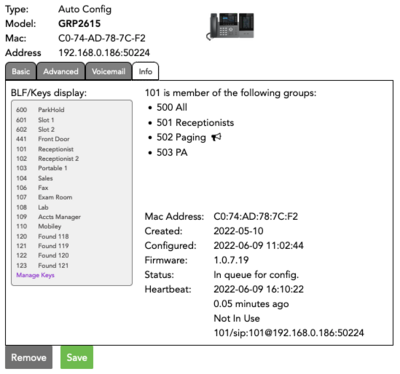Select the 120 Found 118 key row

(42, 236)
